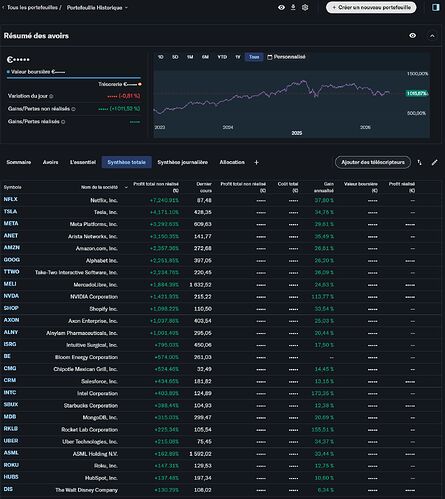Click the edit pencil icon
The image size is (445, 499).
434,162
